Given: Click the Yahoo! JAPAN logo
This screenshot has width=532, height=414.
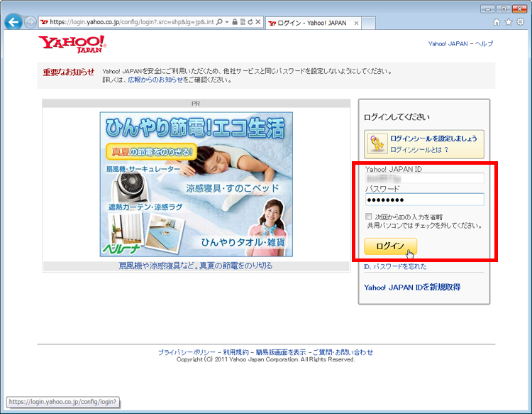Looking at the screenshot, I should click(x=72, y=44).
